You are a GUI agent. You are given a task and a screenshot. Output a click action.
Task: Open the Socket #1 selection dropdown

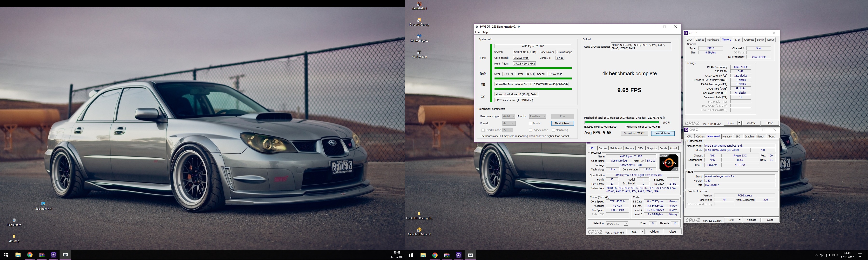point(617,224)
